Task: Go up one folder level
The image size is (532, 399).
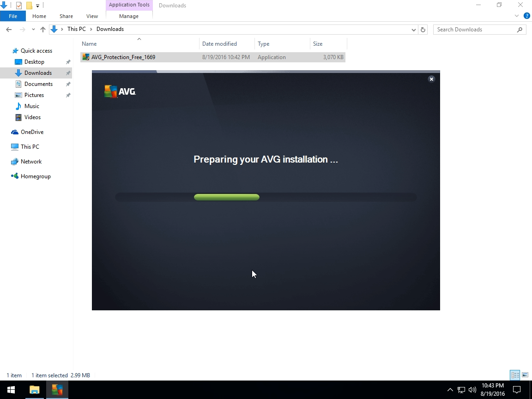Action: [x=43, y=30]
